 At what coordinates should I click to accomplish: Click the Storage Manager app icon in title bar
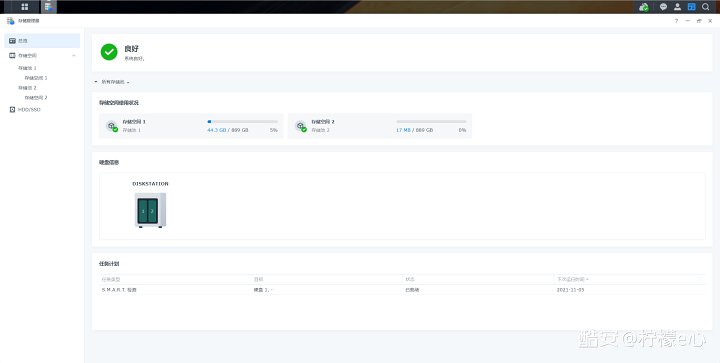pyautogui.click(x=11, y=21)
